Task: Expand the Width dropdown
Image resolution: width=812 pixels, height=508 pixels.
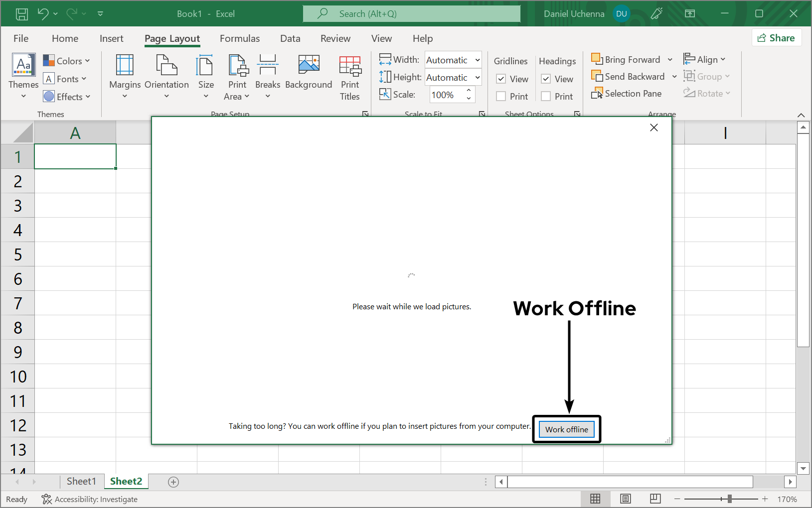Action: click(x=477, y=60)
